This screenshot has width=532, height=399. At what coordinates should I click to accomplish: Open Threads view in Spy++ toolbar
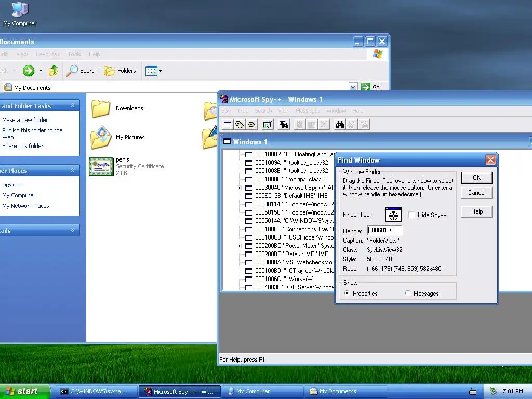[251, 125]
